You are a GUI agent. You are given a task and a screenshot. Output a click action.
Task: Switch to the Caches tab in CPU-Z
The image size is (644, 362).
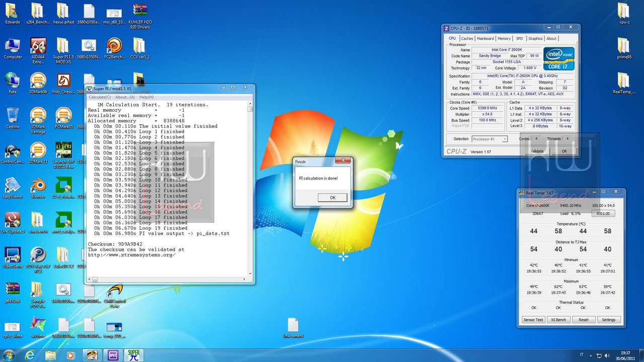(x=467, y=38)
